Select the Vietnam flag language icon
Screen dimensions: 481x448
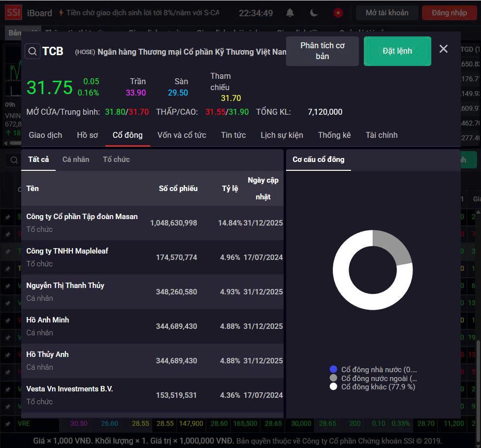pos(338,13)
